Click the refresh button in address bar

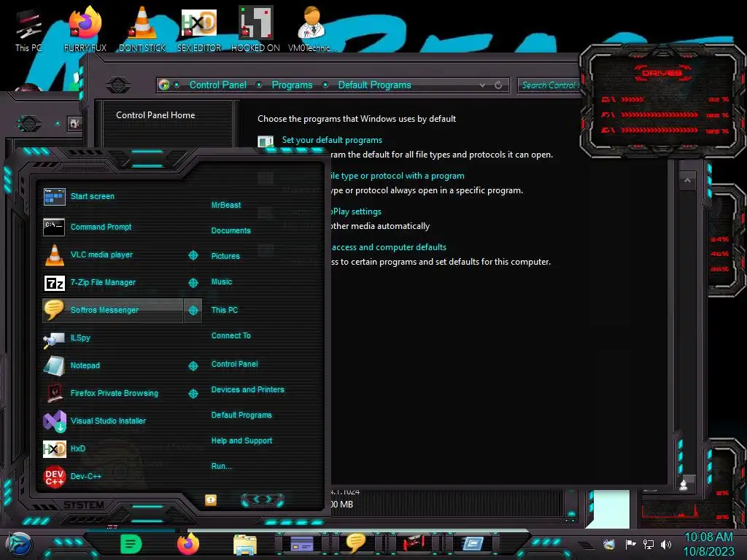(498, 85)
